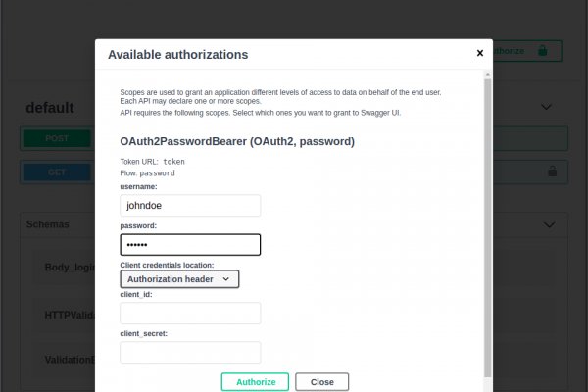
Task: Click the Schemas section heading
Action: click(x=47, y=224)
